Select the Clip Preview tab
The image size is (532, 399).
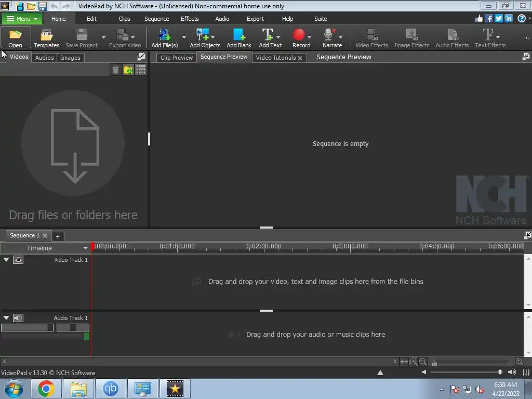coord(177,58)
